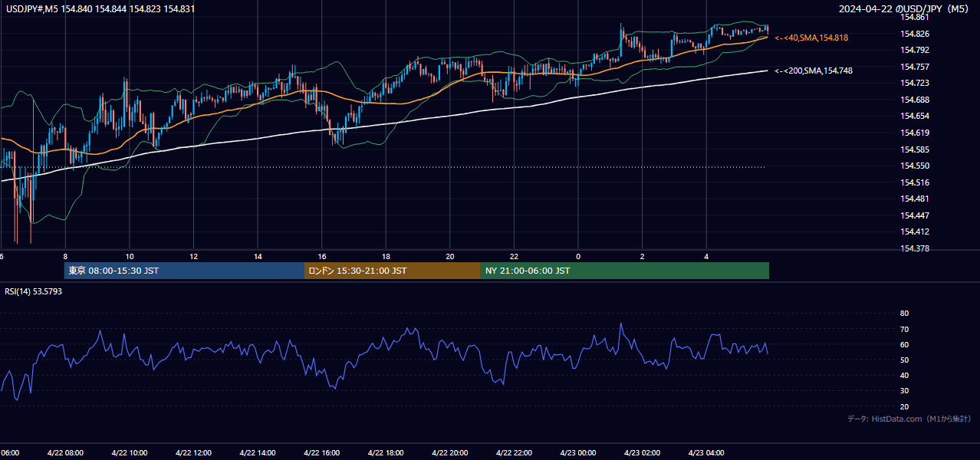Click hour label 16 under the price chart

point(322,256)
